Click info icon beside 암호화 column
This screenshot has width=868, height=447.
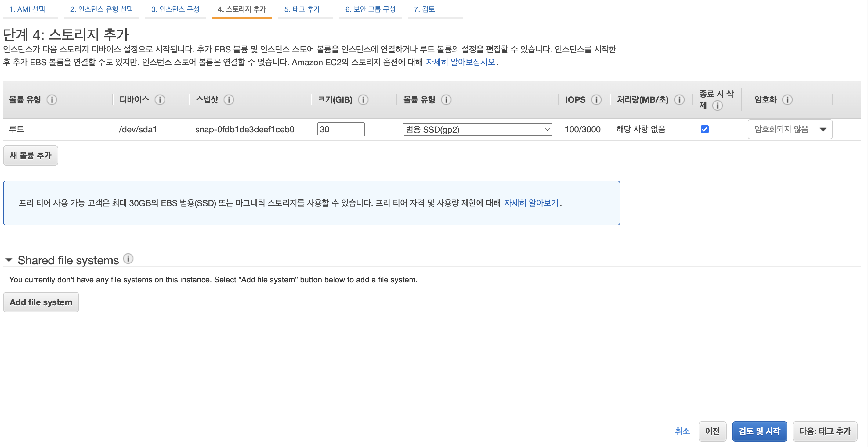pyautogui.click(x=787, y=100)
